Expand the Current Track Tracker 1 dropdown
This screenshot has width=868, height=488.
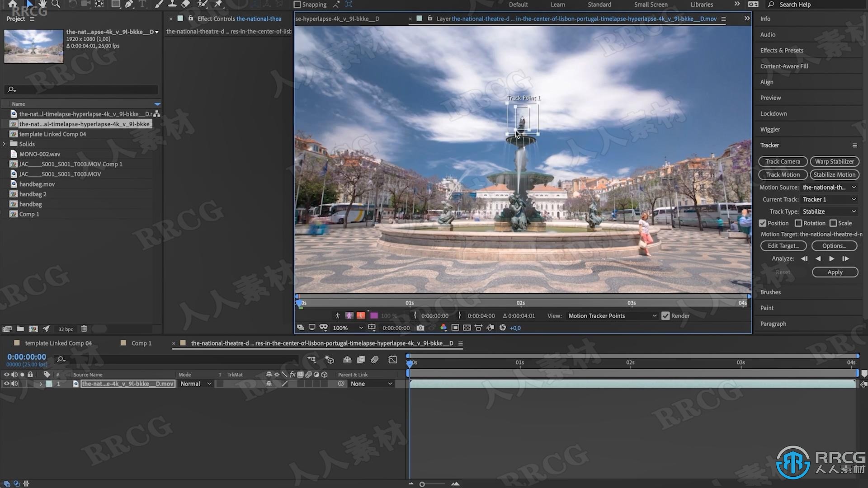[x=829, y=199]
